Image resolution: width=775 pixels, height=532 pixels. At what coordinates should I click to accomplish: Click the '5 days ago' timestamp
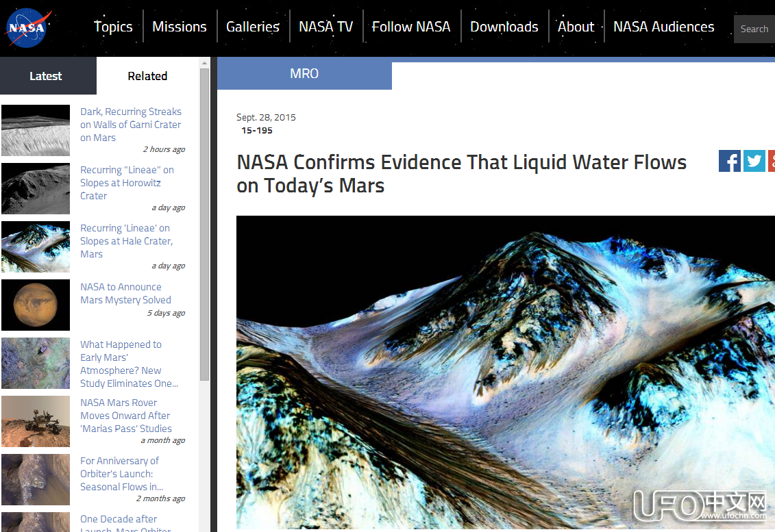tap(166, 313)
